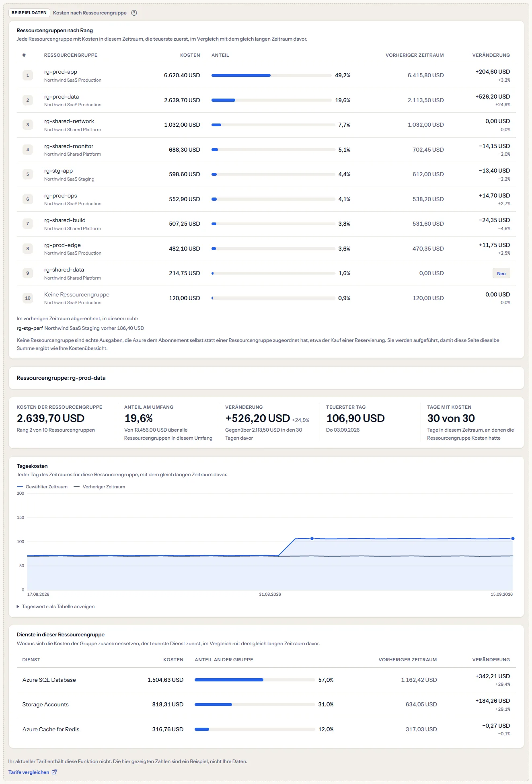Viewport: 532px width, 784px height.
Task: Select the rg-prod-ops row name
Action: pyautogui.click(x=61, y=196)
